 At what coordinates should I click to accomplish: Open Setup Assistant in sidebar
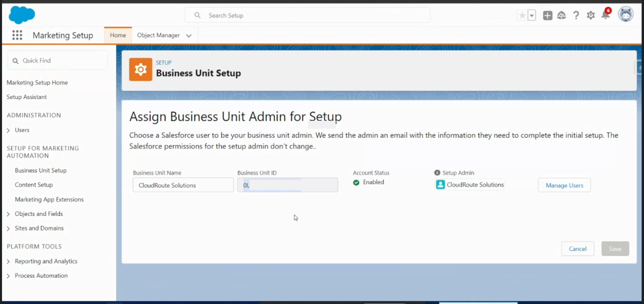click(26, 97)
